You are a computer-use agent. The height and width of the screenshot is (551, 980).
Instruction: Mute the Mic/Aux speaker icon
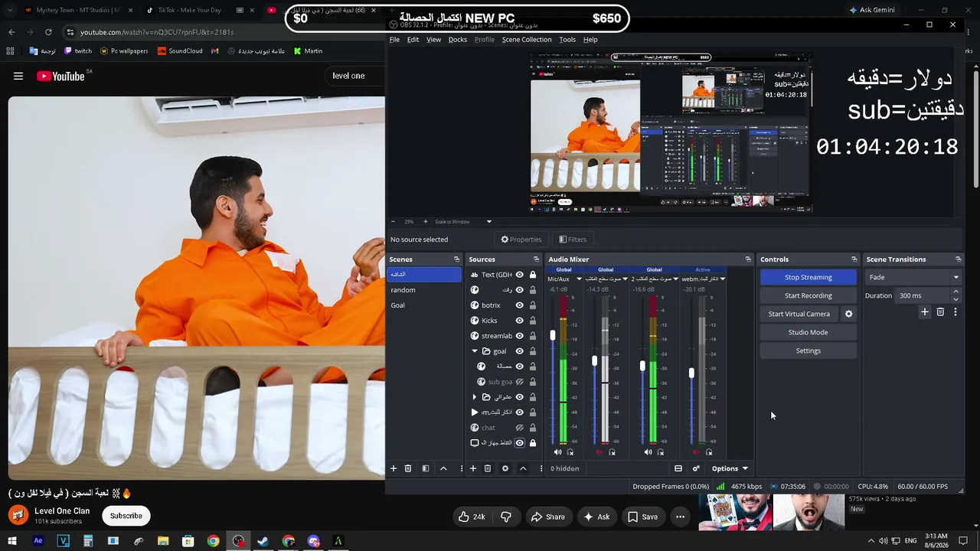[557, 452]
